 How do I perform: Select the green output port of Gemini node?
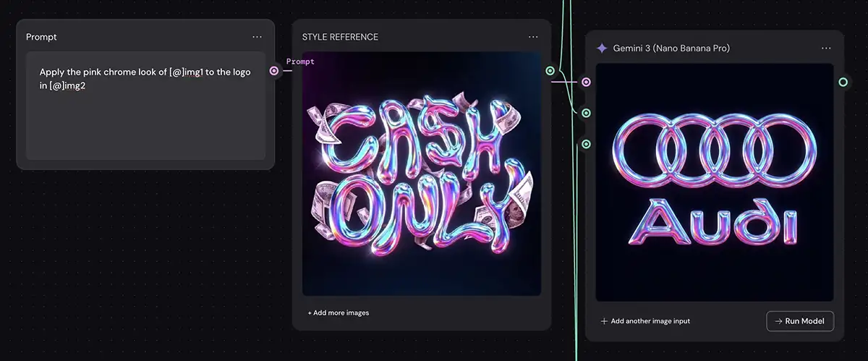843,82
